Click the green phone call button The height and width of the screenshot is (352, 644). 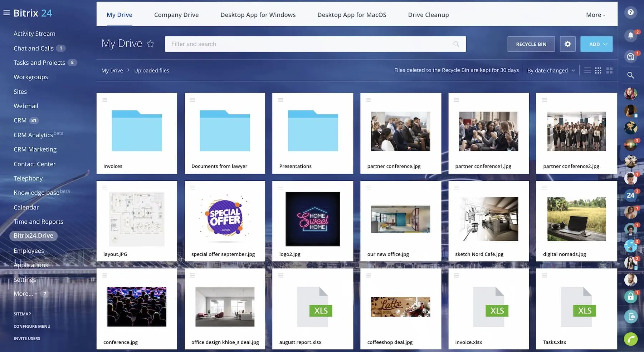coord(630,339)
